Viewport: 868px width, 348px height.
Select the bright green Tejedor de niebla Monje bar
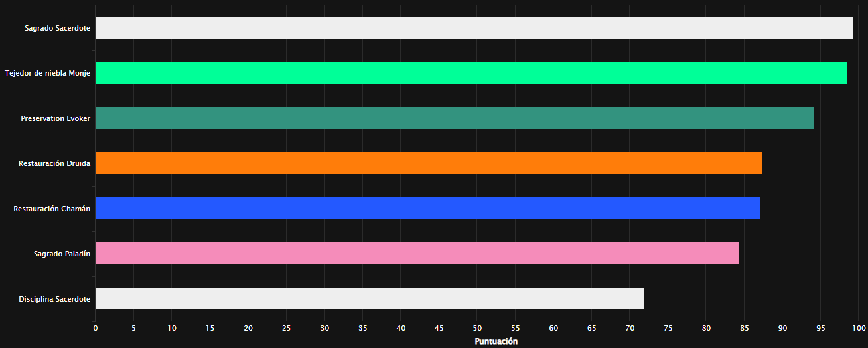point(470,73)
